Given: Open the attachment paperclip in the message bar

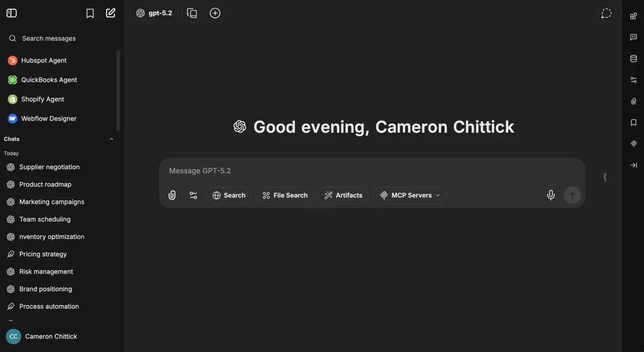Looking at the screenshot, I should pos(171,194).
